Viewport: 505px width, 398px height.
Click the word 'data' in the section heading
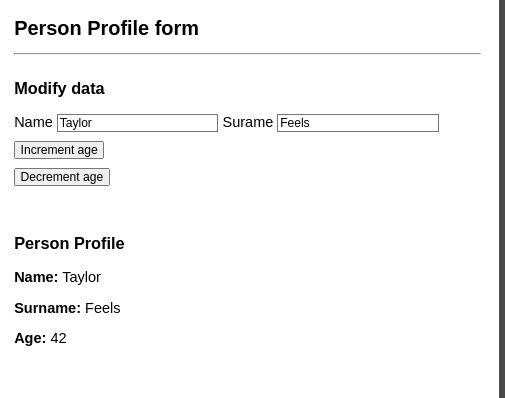point(88,89)
